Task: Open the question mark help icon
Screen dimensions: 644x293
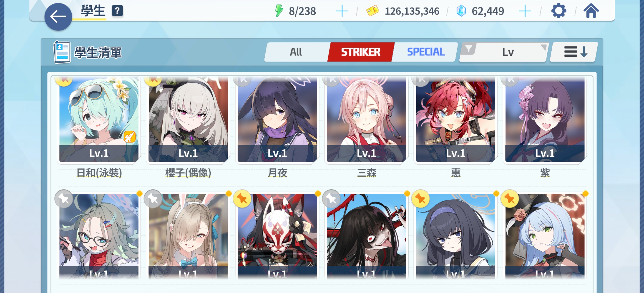Action: coord(117,11)
